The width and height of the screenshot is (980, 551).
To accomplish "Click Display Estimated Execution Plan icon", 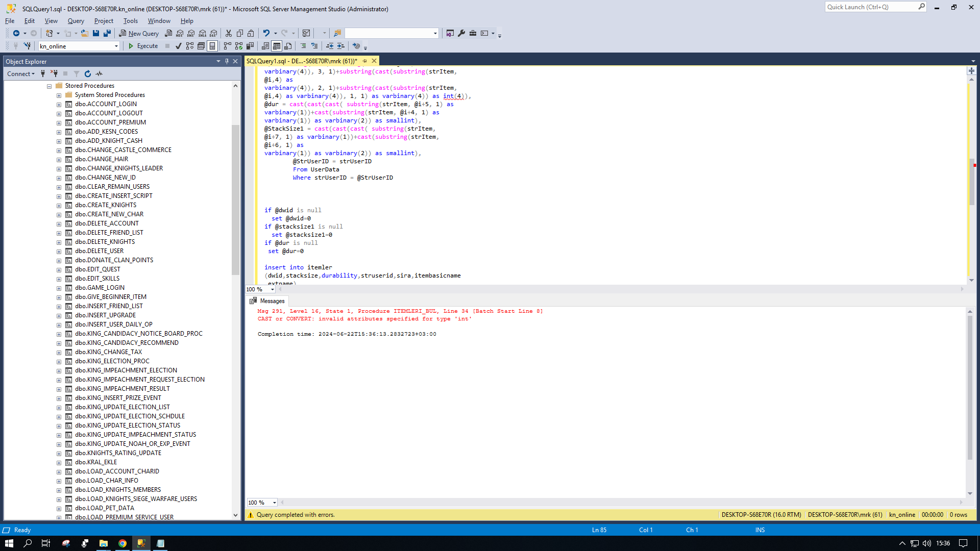I will (x=190, y=46).
